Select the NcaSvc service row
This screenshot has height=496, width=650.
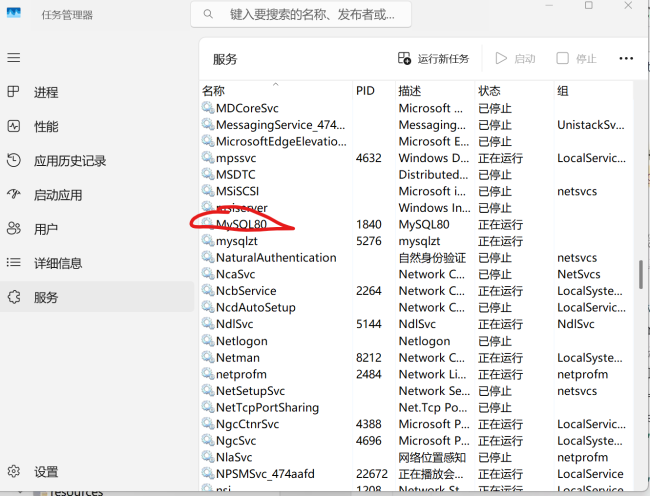tap(416, 274)
